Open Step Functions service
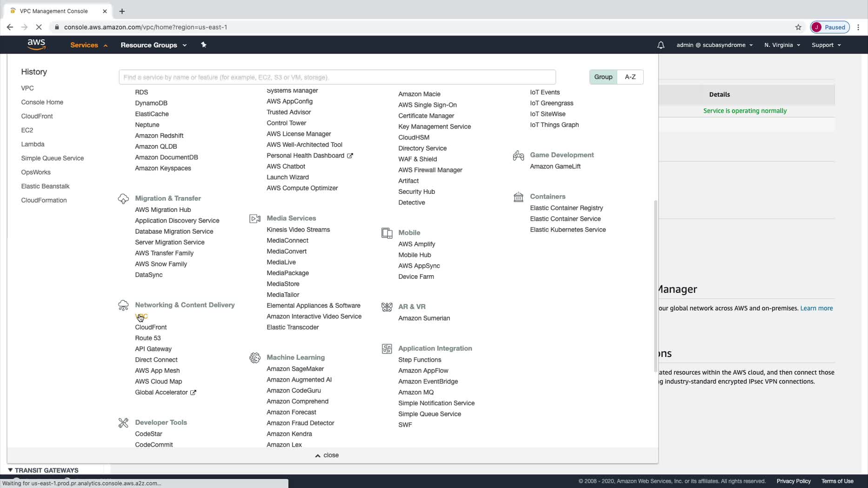 [x=420, y=360]
